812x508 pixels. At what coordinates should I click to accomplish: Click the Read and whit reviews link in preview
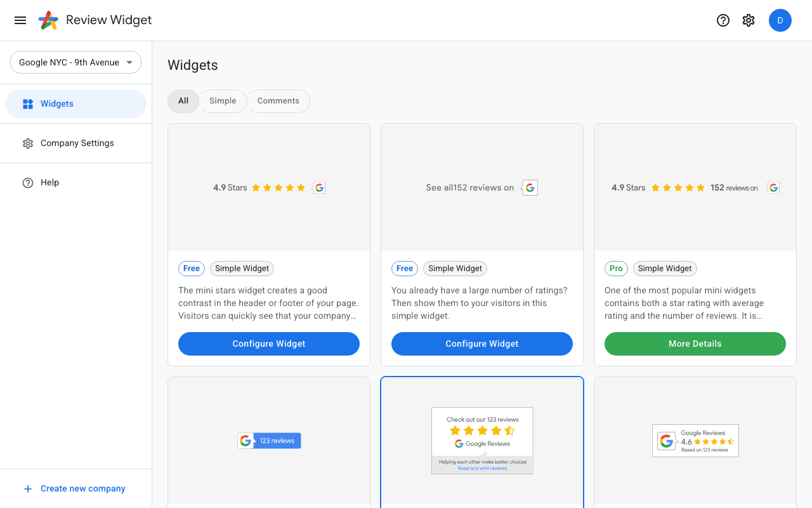tap(482, 468)
